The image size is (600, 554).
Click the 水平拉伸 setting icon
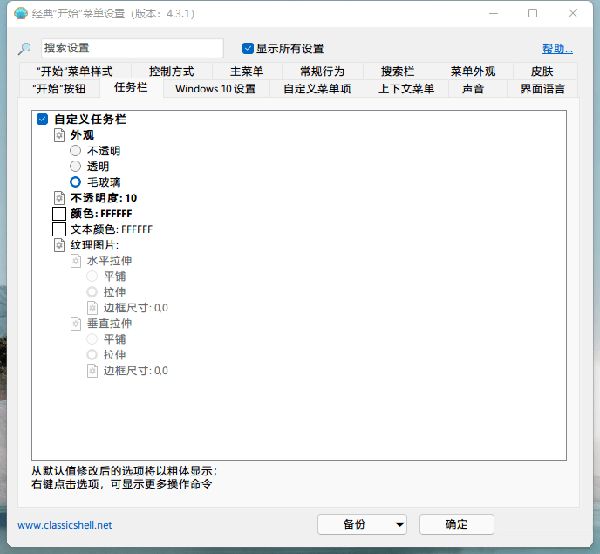[x=76, y=261]
